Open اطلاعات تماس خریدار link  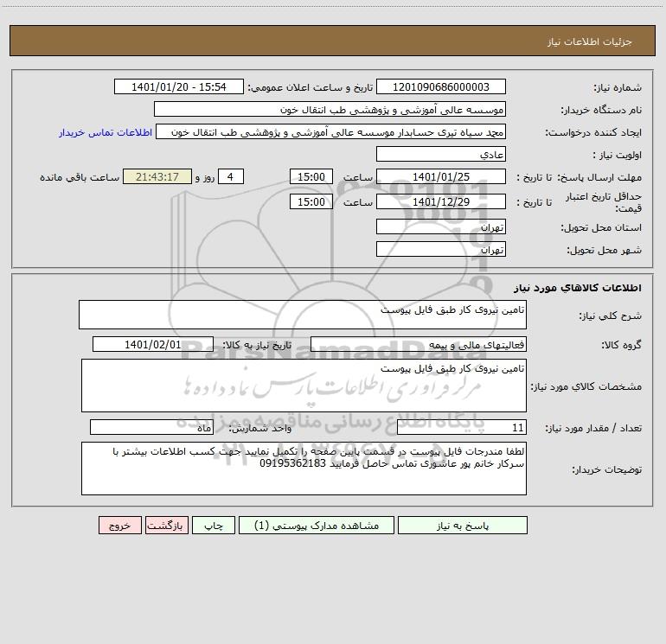click(106, 132)
